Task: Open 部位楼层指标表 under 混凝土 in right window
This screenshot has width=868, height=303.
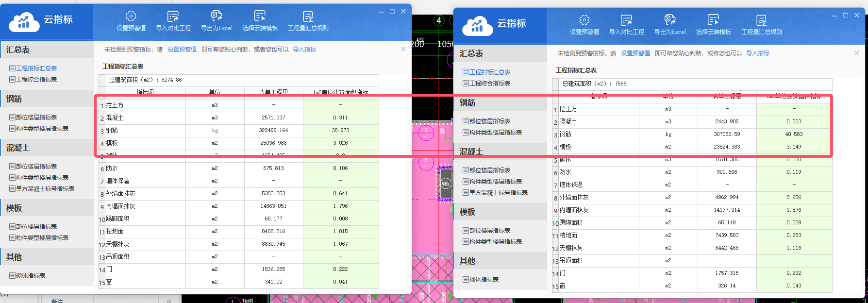Action: coord(486,170)
